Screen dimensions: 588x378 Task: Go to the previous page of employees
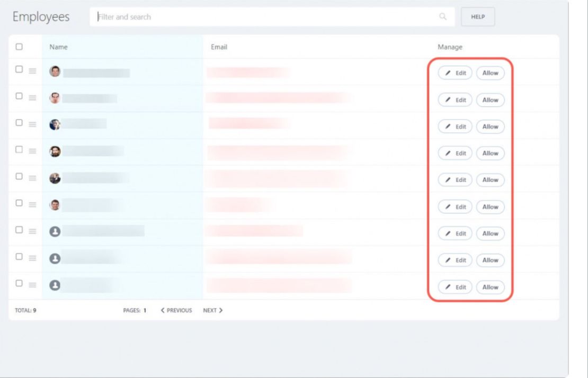pos(176,310)
